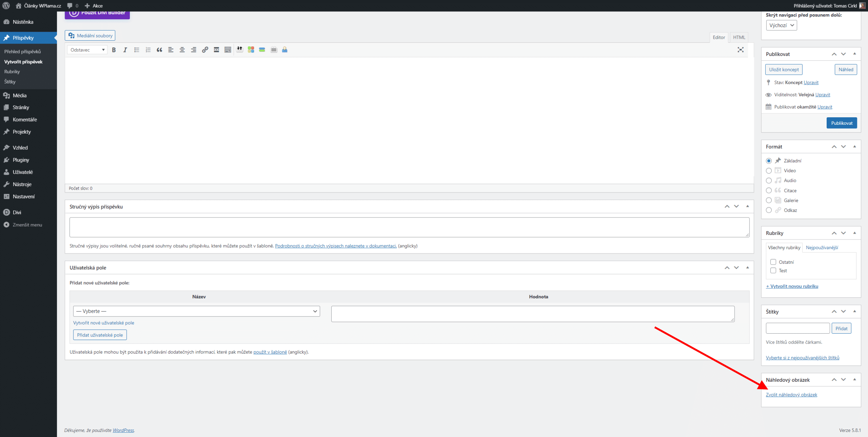Move the Formát panel down
Viewport: 868px width, 437px height.
[x=843, y=146]
